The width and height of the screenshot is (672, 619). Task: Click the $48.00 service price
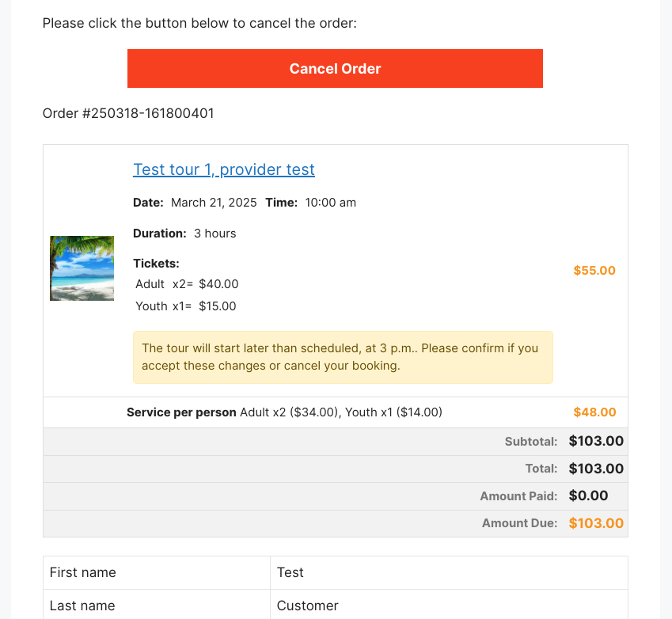click(x=594, y=412)
